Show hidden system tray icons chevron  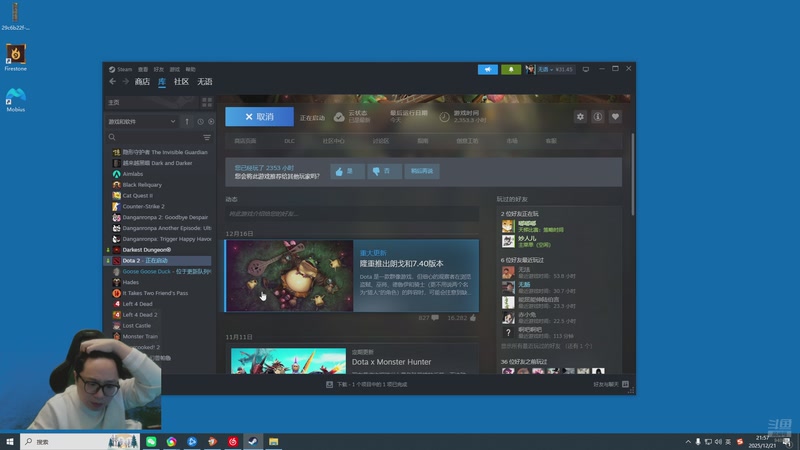688,442
